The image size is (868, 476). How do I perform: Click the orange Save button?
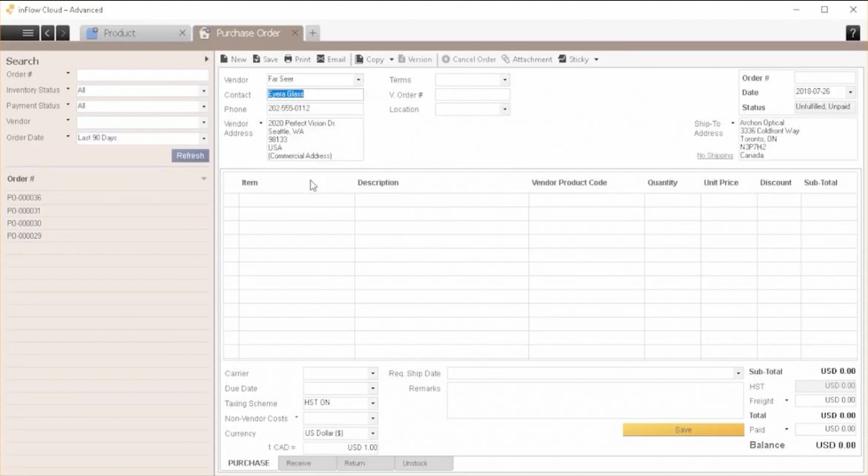pos(682,429)
